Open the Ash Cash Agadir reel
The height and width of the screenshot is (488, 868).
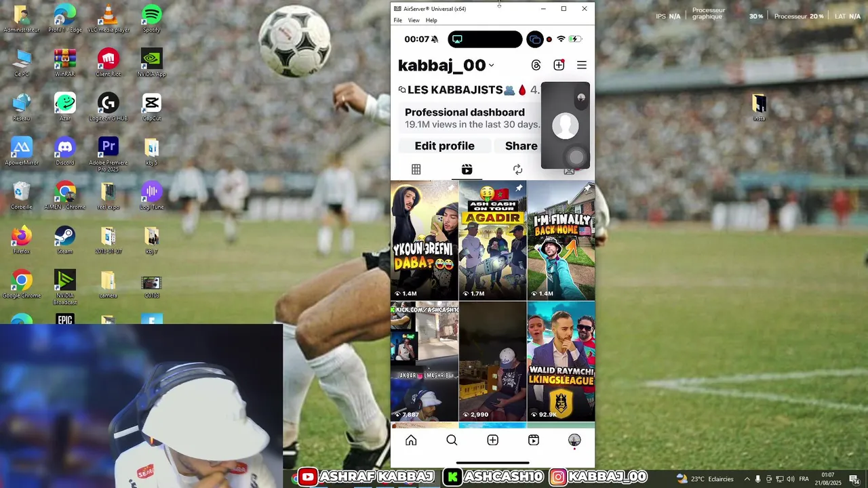[x=493, y=240]
